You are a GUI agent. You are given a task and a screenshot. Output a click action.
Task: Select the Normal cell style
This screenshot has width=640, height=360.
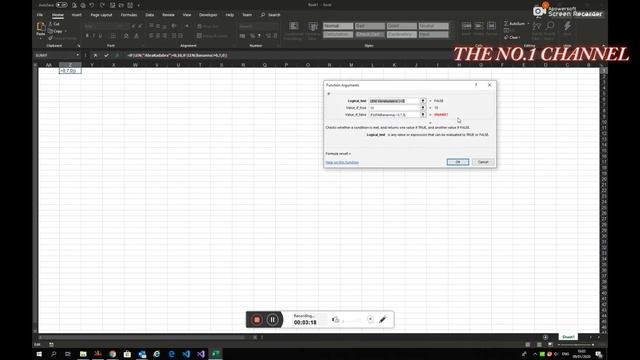338,26
